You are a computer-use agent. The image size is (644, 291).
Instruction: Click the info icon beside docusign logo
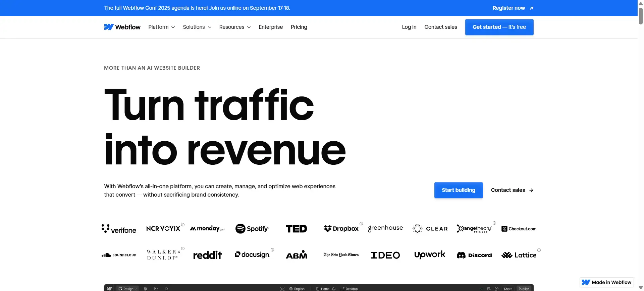(x=272, y=250)
